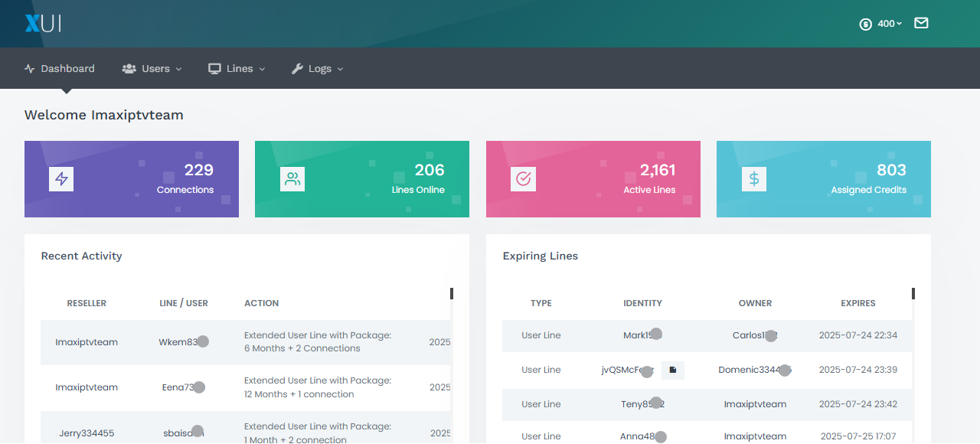The width and height of the screenshot is (980, 444).
Task: Click the Teny identity cell
Action: 643,404
